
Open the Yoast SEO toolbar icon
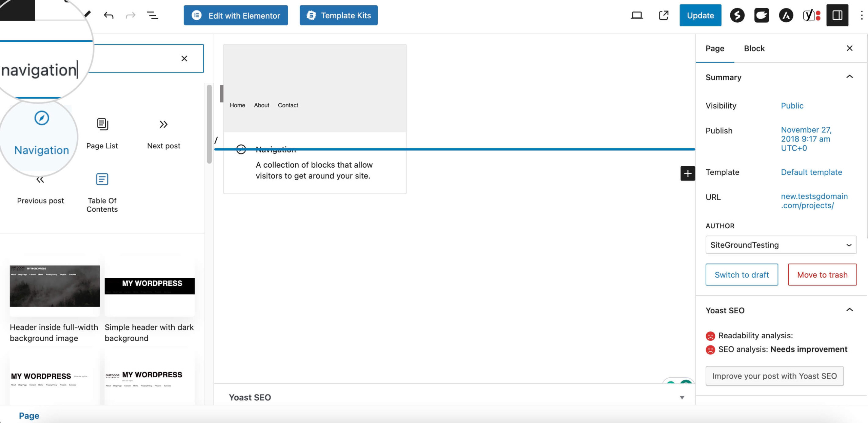811,15
